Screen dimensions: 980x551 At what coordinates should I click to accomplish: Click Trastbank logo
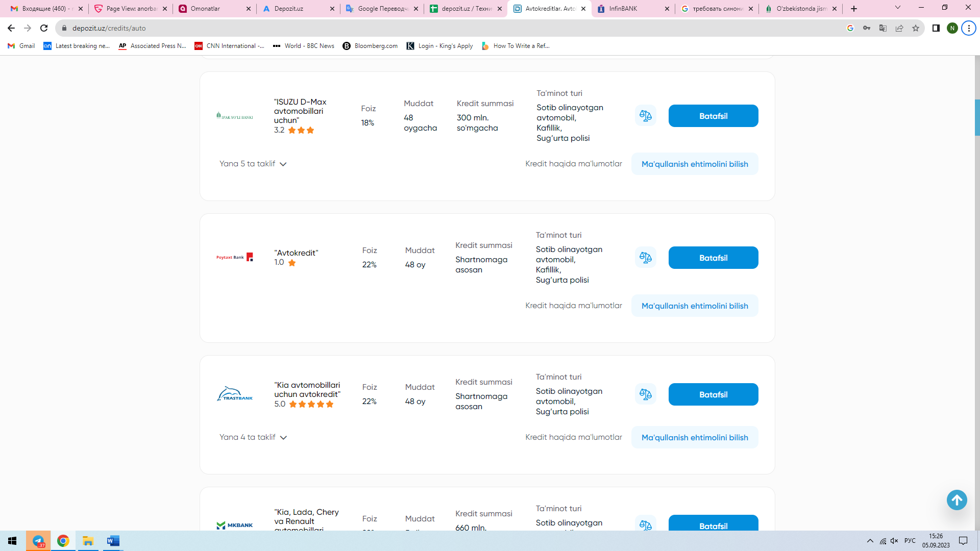point(235,393)
